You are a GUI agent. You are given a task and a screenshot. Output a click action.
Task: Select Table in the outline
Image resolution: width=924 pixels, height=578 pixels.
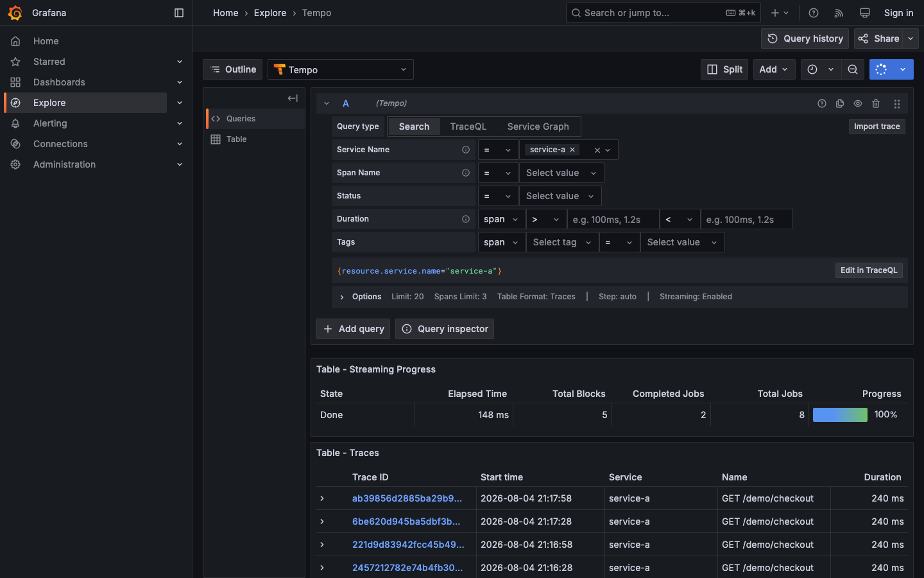pos(255,139)
